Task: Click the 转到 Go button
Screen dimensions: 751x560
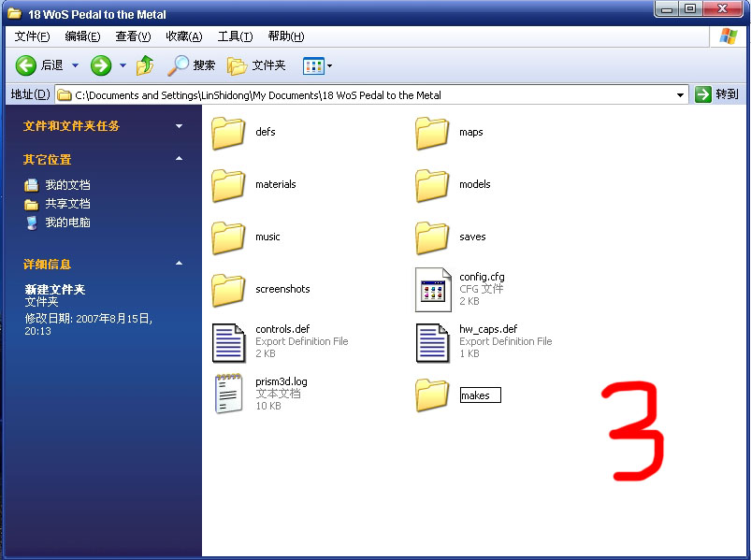Action: coord(717,94)
